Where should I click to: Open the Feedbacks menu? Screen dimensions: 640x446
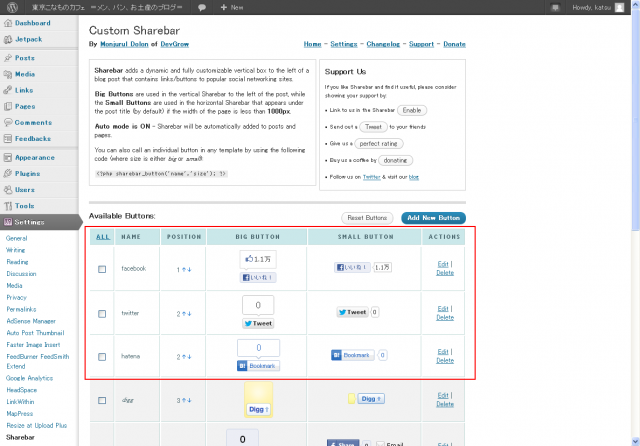click(x=33, y=139)
